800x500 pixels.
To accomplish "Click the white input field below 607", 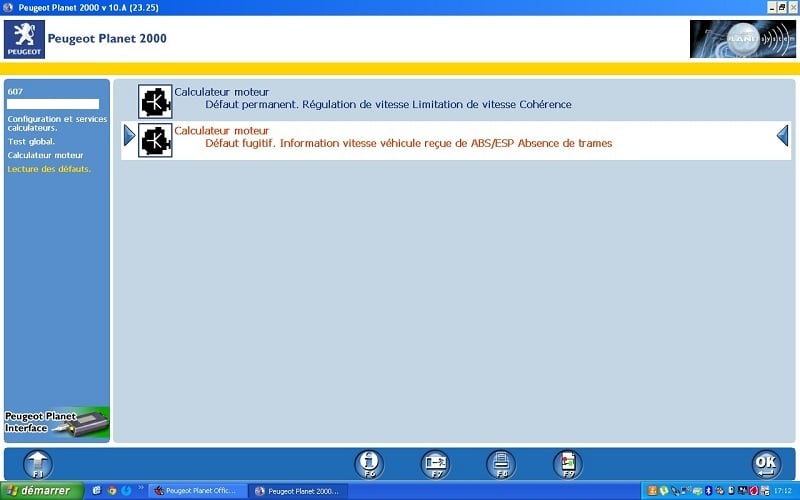I will (53, 104).
